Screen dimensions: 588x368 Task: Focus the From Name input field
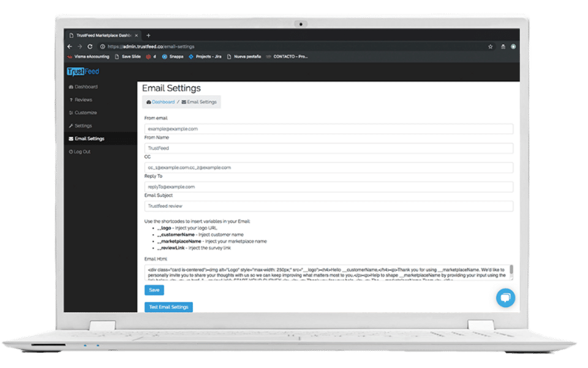pyautogui.click(x=328, y=148)
